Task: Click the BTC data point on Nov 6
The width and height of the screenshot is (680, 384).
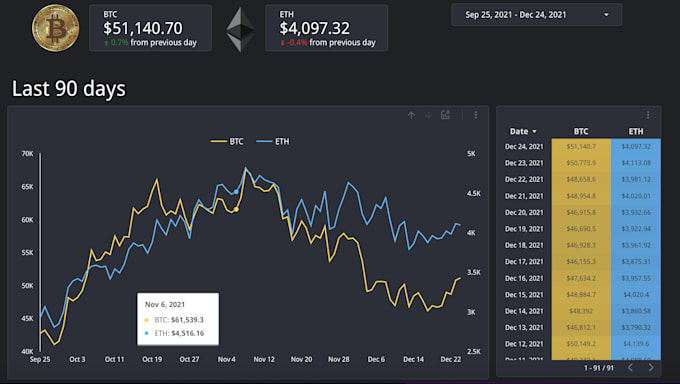Action: point(236,210)
